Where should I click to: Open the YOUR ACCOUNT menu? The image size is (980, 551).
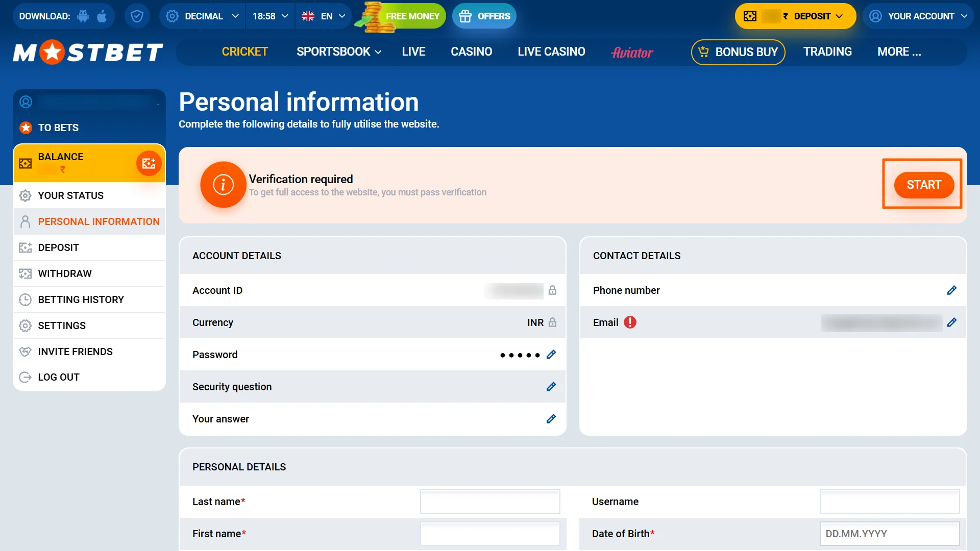tap(918, 16)
